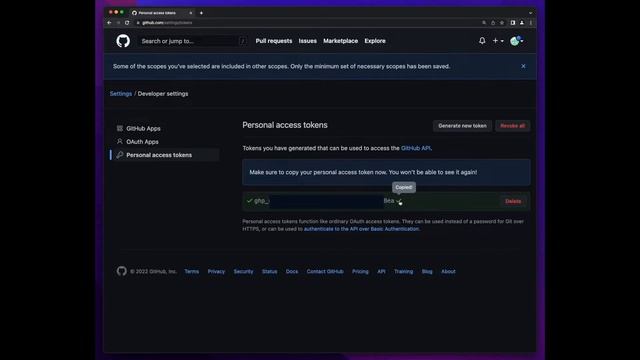Click the browser zoom magnifier icon

(x=484, y=23)
